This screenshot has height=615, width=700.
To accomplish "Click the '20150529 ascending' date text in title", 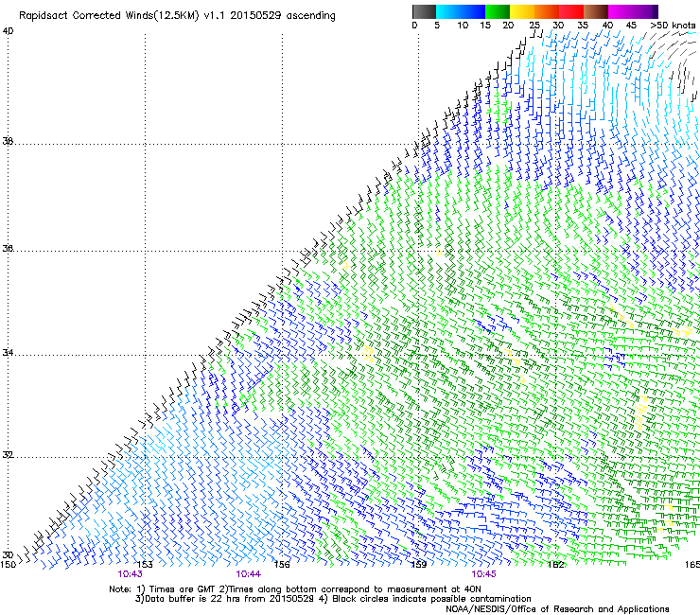I will pyautogui.click(x=283, y=16).
